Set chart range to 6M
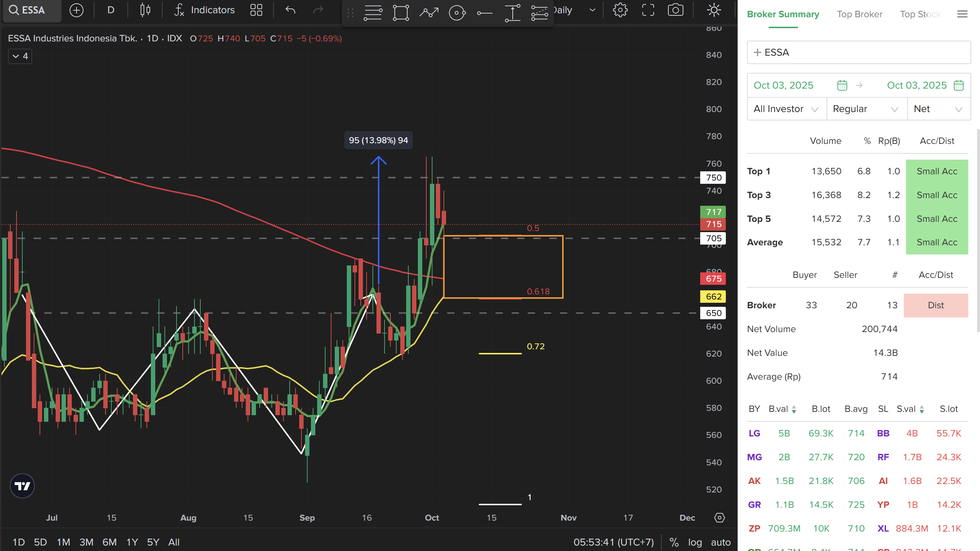Image resolution: width=980 pixels, height=551 pixels. (109, 542)
